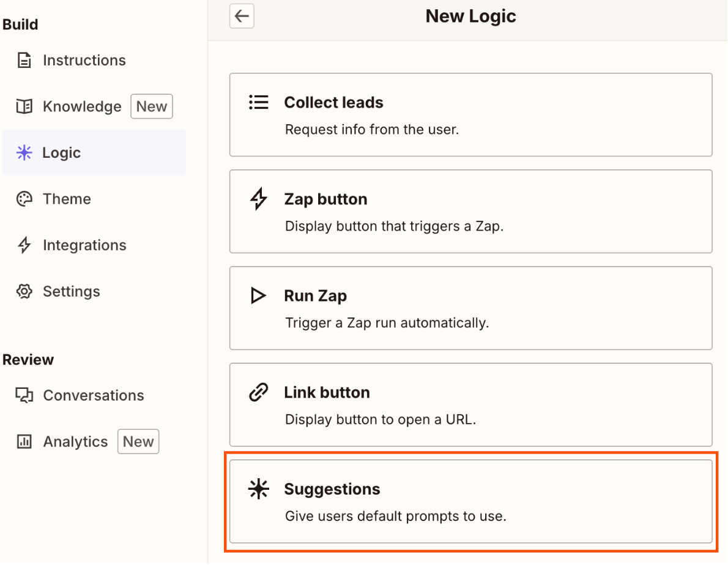Click the Analytics chart icon
The image size is (728, 565).
point(24,442)
